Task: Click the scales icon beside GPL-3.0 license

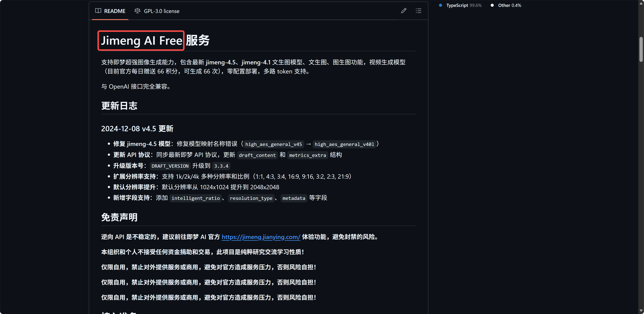Action: click(137, 11)
